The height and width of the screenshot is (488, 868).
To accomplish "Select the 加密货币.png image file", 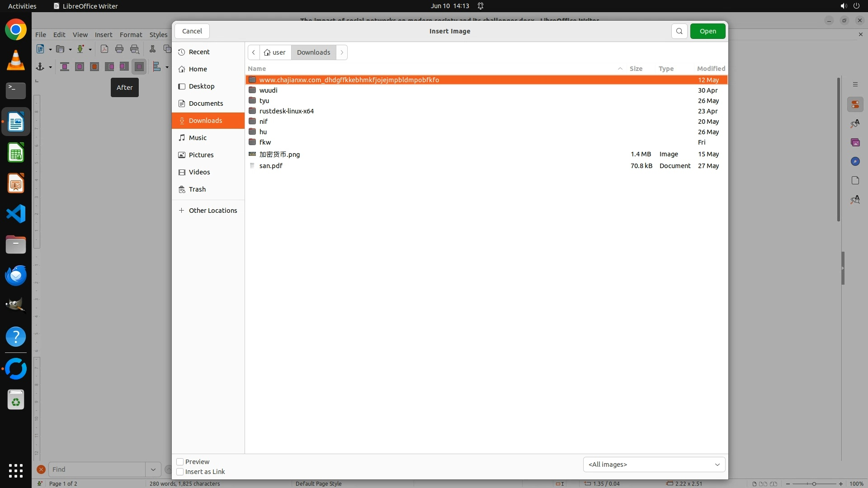I will pos(279,155).
